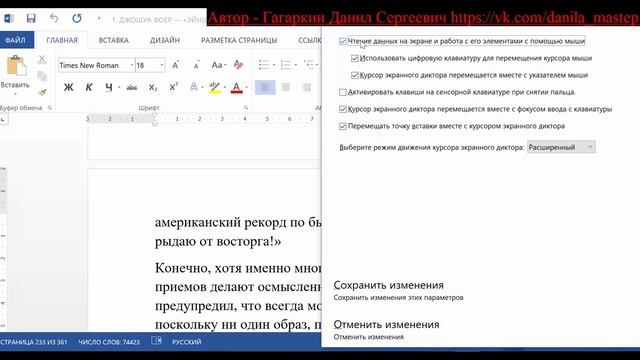Toggle Использовать цифровую клавиатуру checkbox
The height and width of the screenshot is (360, 640).
[x=355, y=58]
